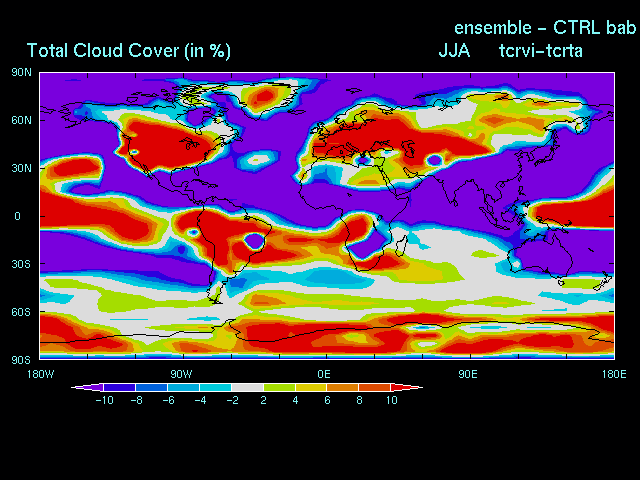The image size is (640, 480).
Task: Select the gray color bar segment between -2 and 2
Action: (x=247, y=387)
